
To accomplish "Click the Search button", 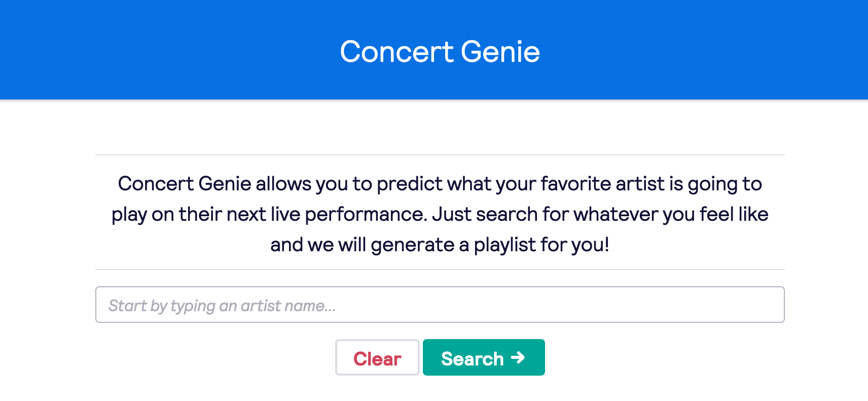I will 483,358.
